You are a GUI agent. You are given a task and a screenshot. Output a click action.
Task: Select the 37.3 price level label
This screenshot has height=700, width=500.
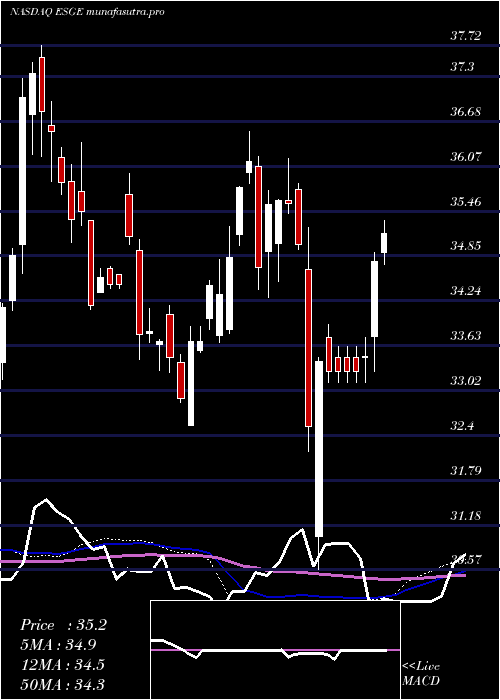coord(462,67)
